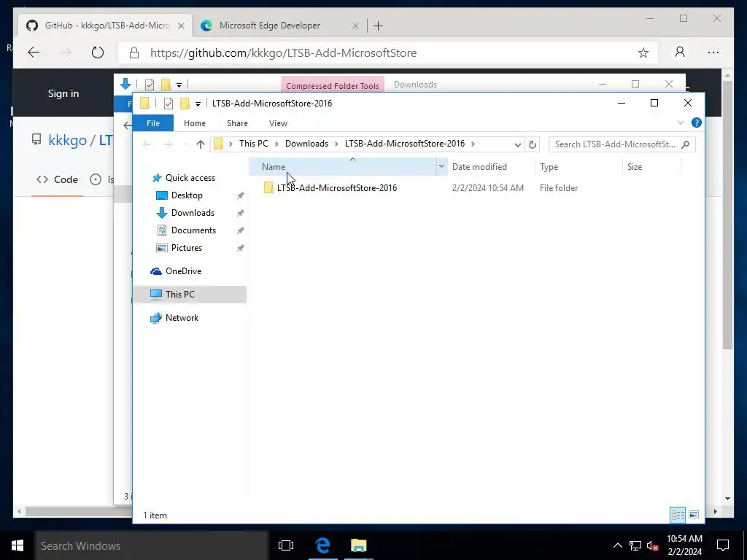Open Edge Settings and more menu

(713, 52)
